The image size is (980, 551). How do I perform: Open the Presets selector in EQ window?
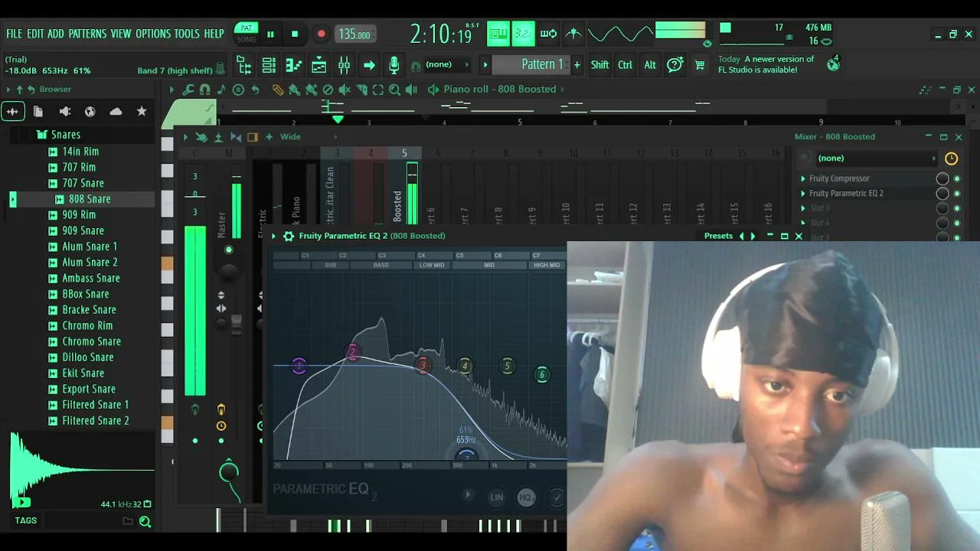(718, 236)
